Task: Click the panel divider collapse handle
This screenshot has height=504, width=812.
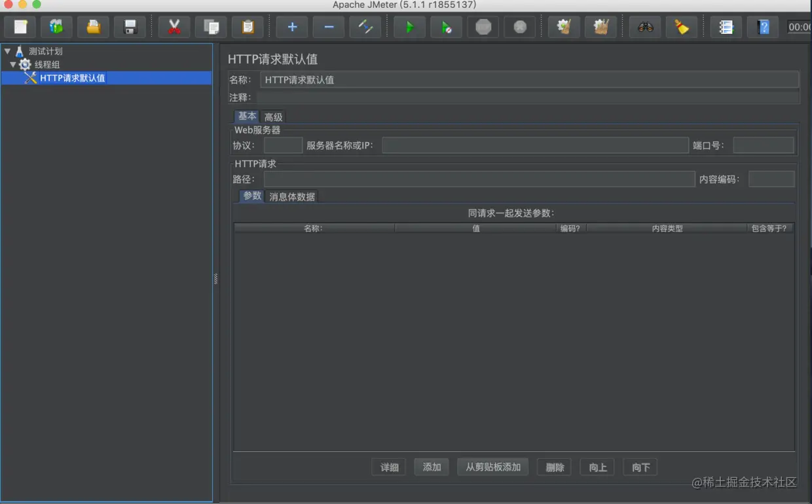Action: point(215,279)
